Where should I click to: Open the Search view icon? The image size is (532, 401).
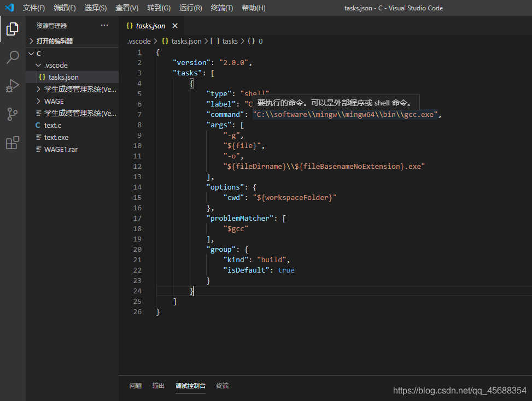[13, 57]
